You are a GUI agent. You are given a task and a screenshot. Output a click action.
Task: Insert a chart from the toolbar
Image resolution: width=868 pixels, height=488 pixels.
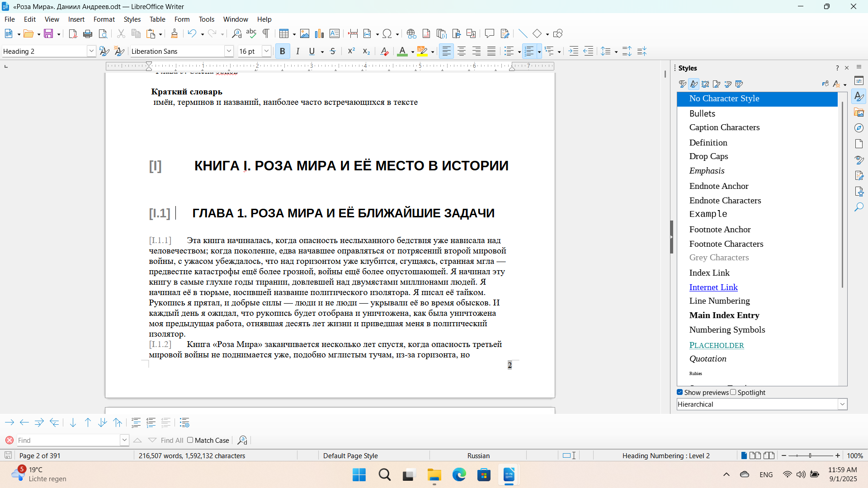320,33
